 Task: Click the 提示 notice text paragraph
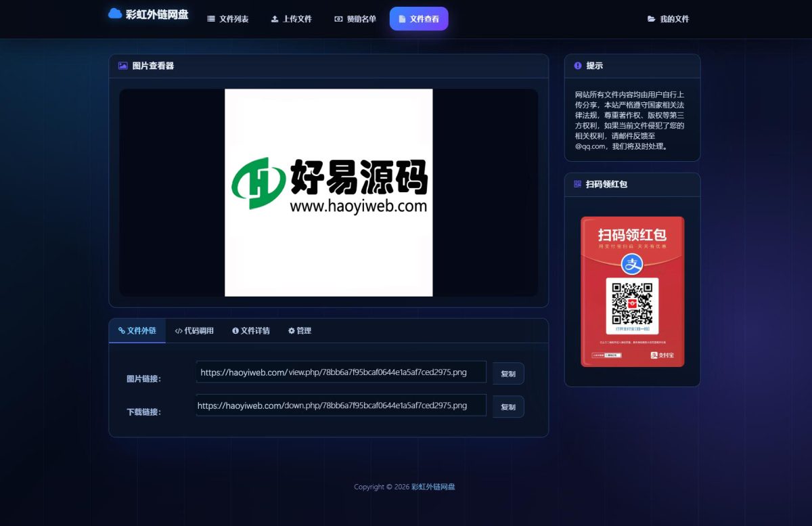coord(631,120)
